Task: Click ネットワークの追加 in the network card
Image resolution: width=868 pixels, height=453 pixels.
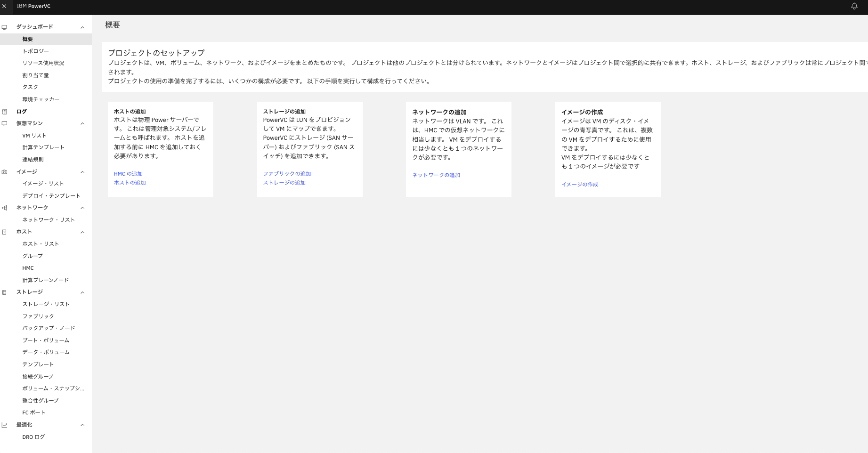Action: [436, 175]
